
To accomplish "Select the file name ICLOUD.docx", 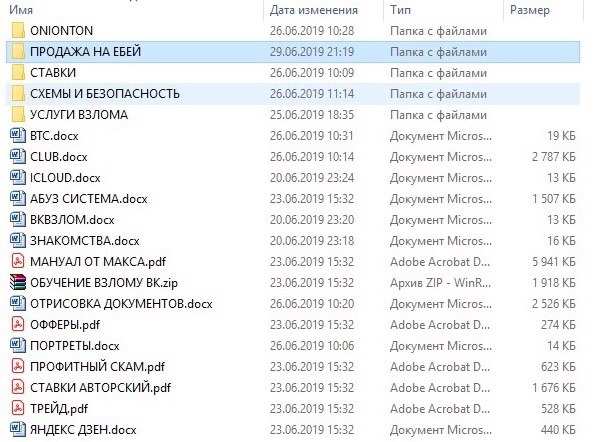I will 65,178.
